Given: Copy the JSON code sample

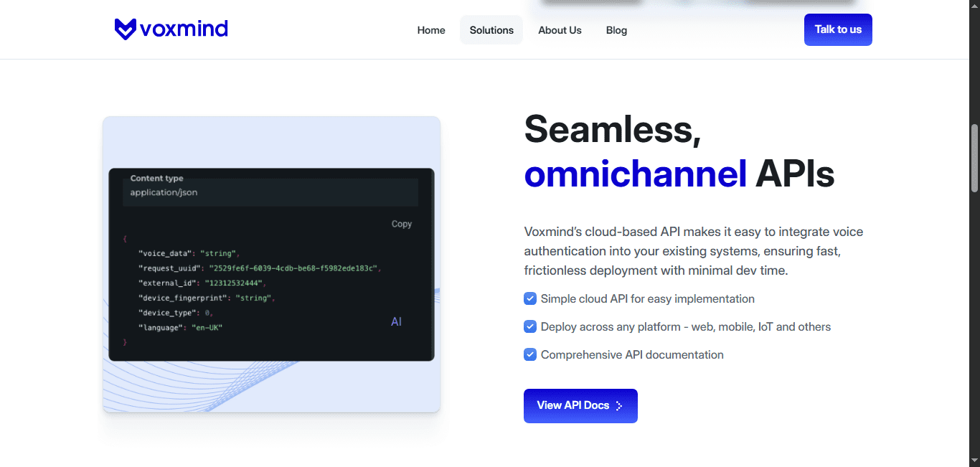Looking at the screenshot, I should point(401,224).
